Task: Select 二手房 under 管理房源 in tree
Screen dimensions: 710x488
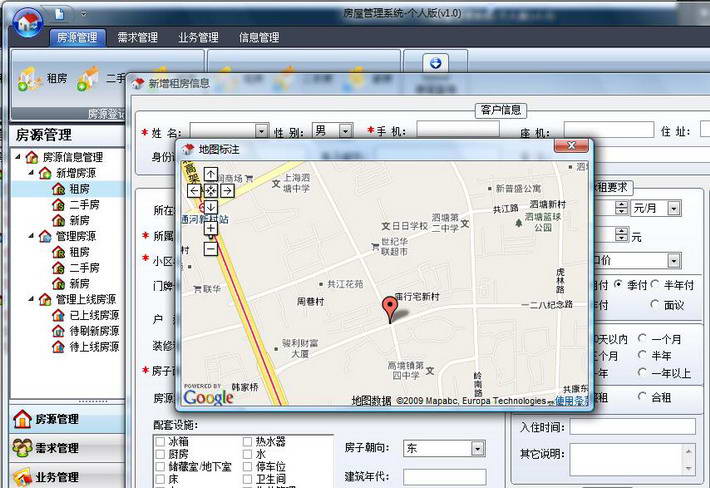Action: coord(84,268)
